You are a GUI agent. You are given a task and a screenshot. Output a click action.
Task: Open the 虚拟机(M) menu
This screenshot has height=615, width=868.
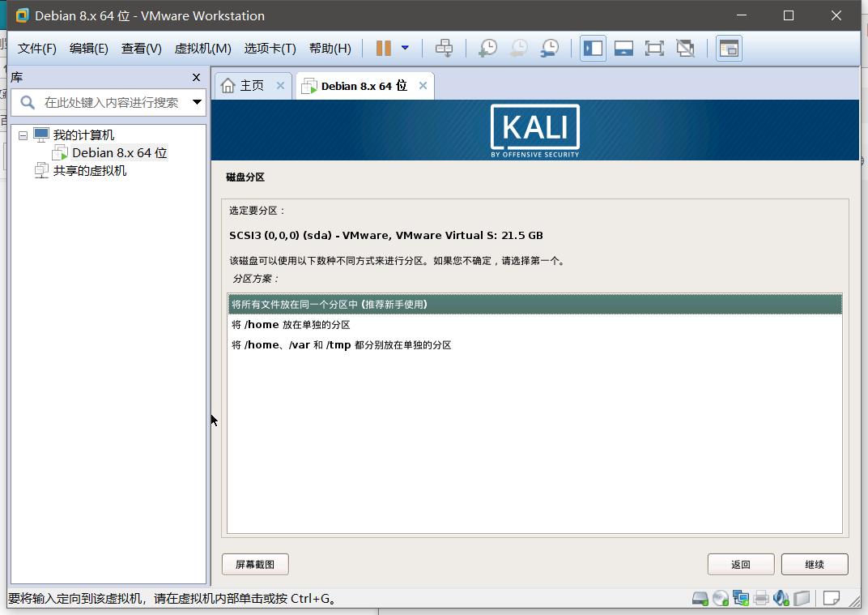tap(202, 48)
